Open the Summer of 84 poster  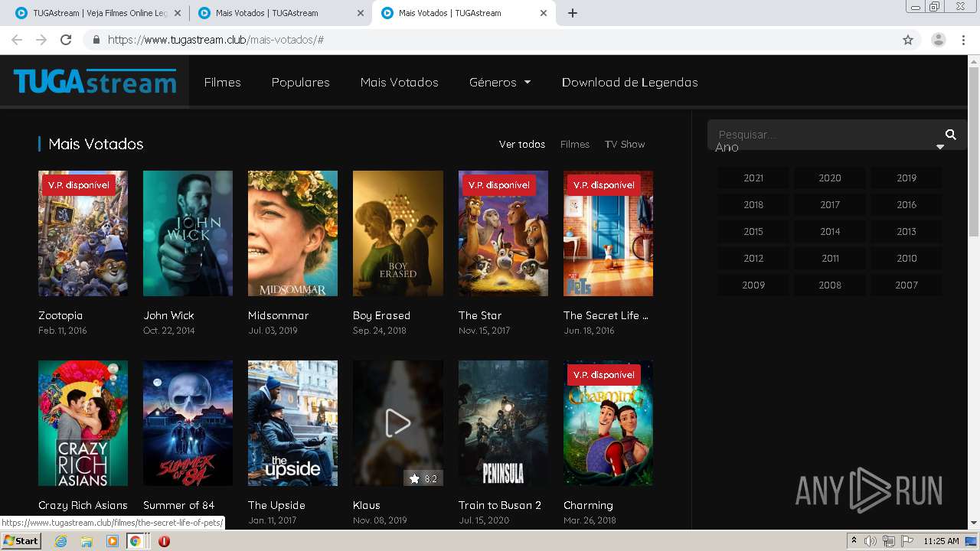click(188, 423)
